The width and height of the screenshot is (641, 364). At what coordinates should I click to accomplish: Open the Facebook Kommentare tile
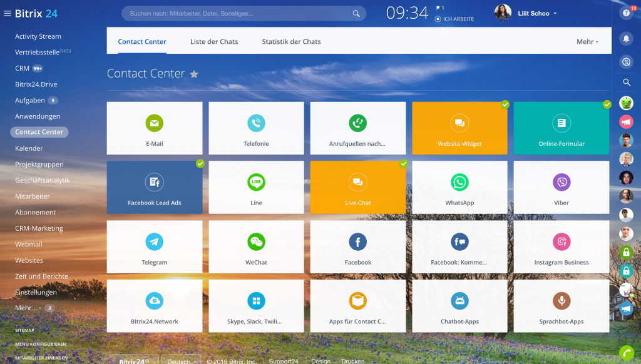(459, 247)
